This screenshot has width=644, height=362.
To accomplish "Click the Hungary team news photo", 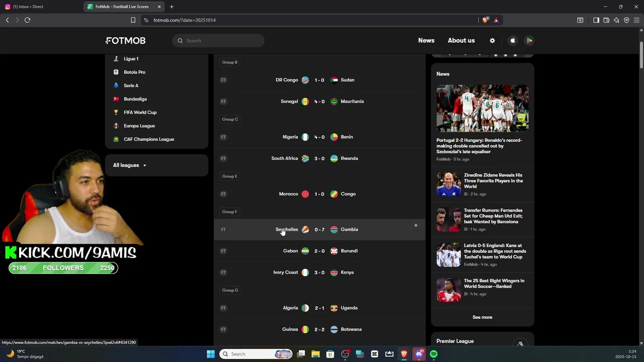I will pos(482,108).
